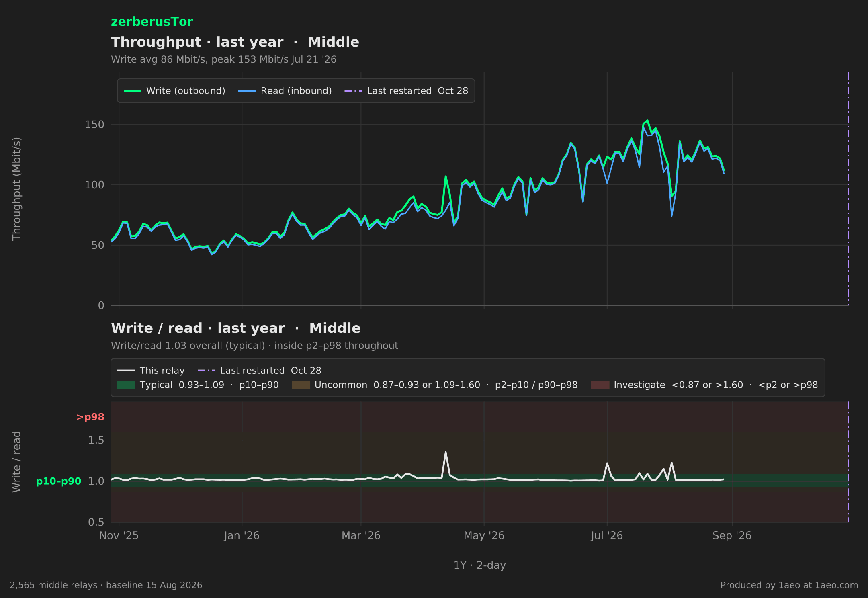Click the '0.5' write/read axis tick
This screenshot has width=868, height=598.
(x=96, y=522)
